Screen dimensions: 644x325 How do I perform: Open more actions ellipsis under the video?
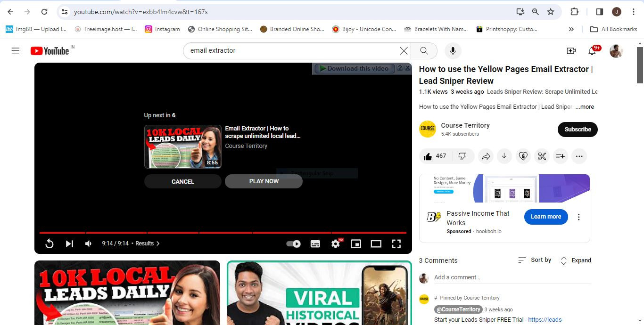(x=579, y=156)
